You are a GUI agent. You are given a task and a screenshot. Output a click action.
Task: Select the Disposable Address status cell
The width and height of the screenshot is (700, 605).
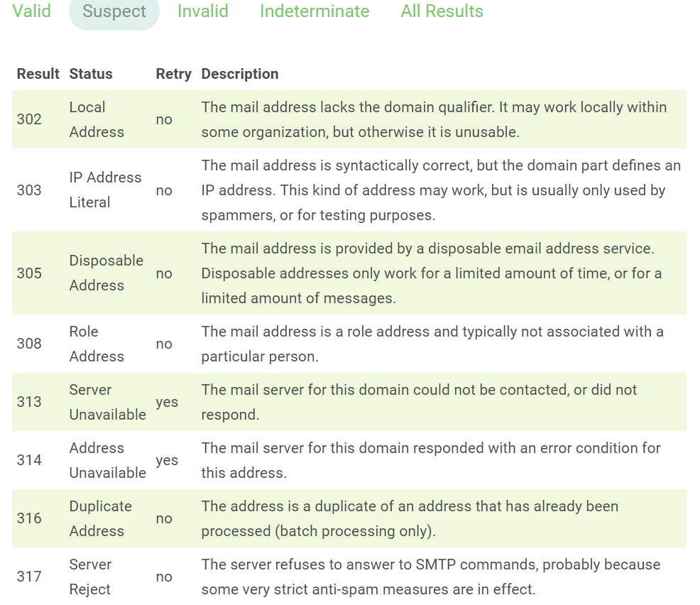[106, 273]
